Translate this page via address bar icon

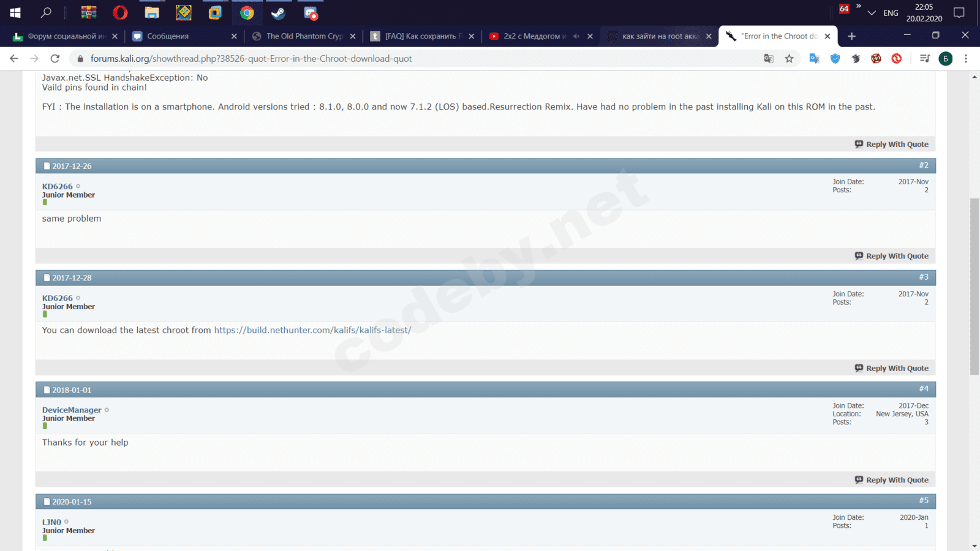tap(769, 58)
